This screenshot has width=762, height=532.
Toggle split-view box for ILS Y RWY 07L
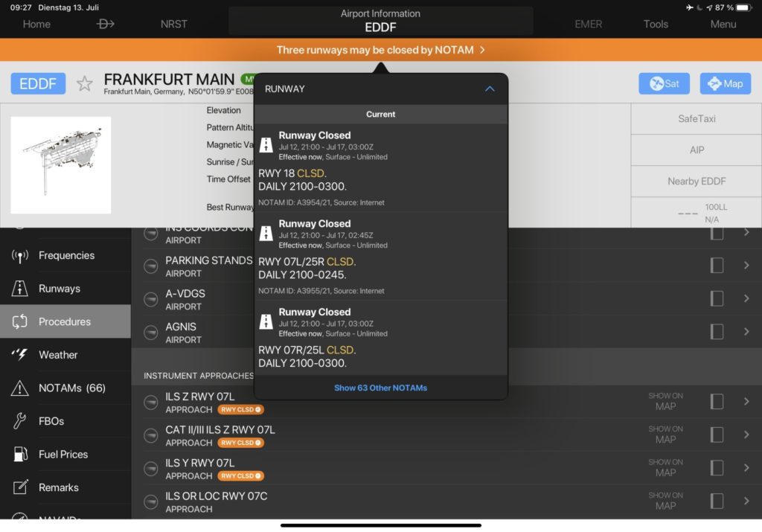pos(717,467)
